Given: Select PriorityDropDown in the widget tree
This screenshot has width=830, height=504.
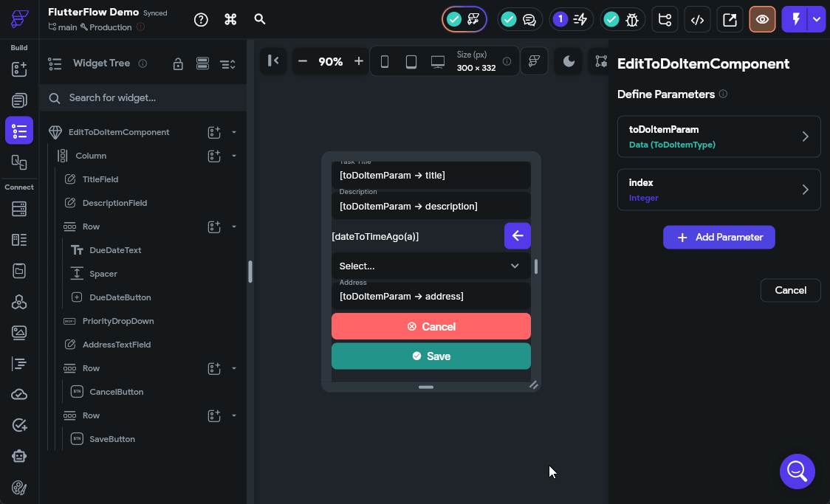Looking at the screenshot, I should click(x=118, y=321).
